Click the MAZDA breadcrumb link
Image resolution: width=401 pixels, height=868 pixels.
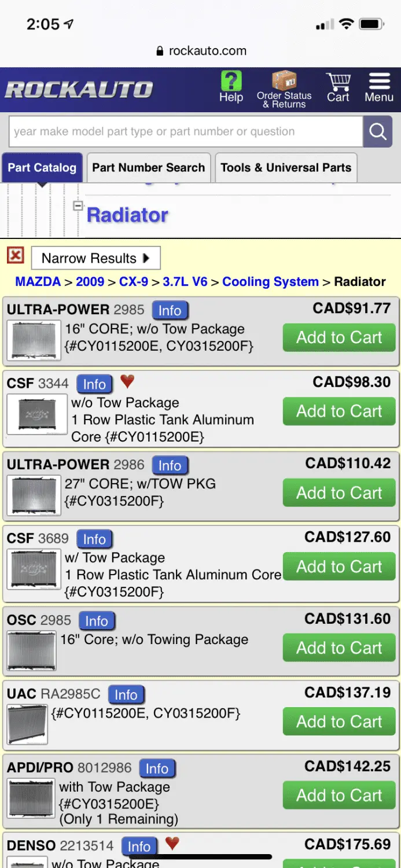(38, 282)
